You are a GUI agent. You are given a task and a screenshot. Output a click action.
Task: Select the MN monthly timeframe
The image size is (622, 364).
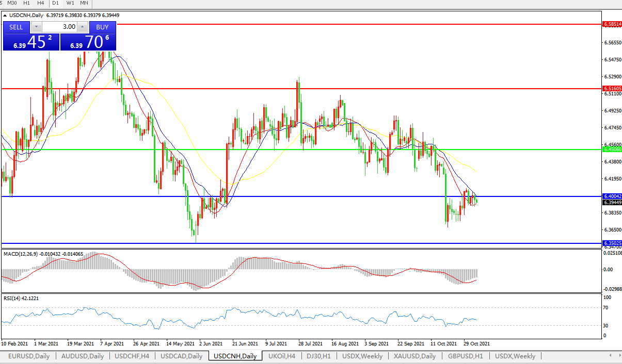(x=84, y=3)
